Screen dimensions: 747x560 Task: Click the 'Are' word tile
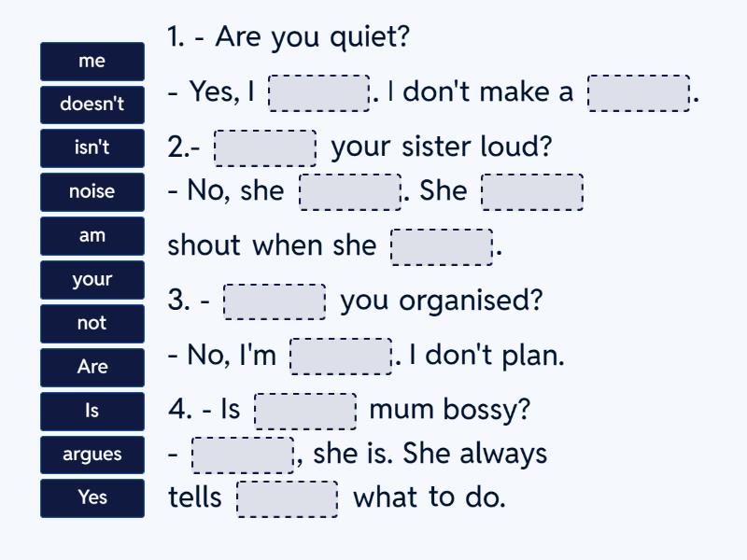92,368
